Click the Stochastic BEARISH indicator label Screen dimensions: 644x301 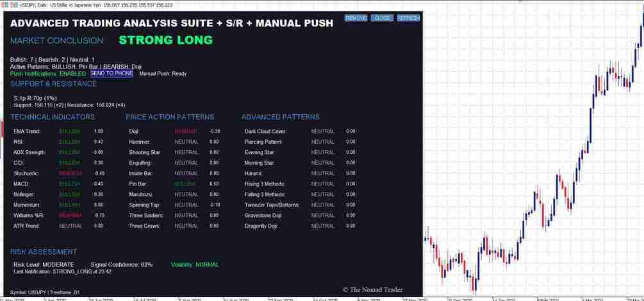coord(70,173)
